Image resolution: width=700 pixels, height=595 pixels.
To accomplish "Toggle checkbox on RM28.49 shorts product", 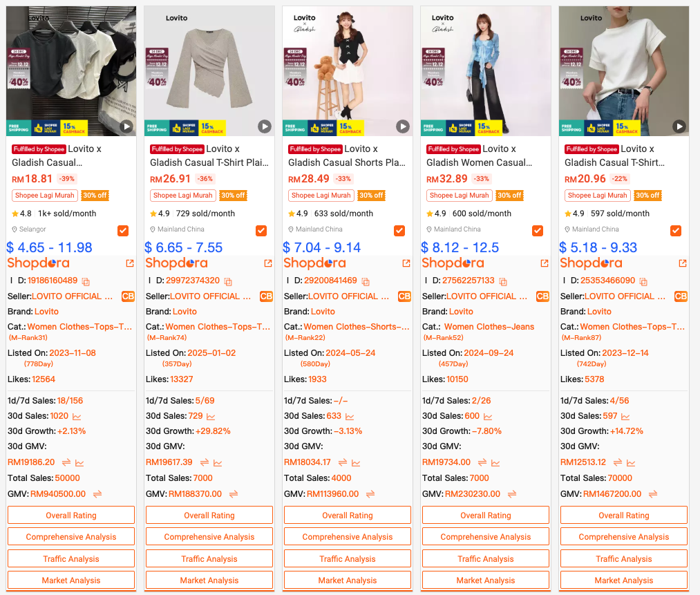I will (399, 230).
